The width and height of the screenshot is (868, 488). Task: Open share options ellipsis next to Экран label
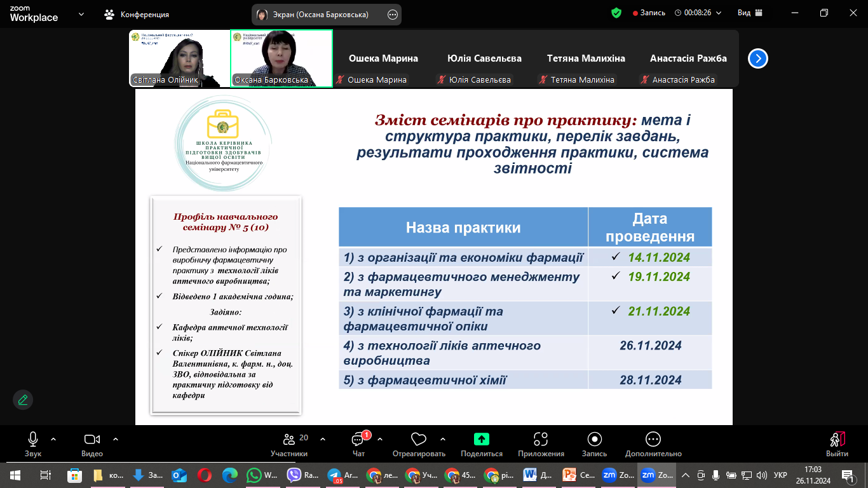point(393,14)
